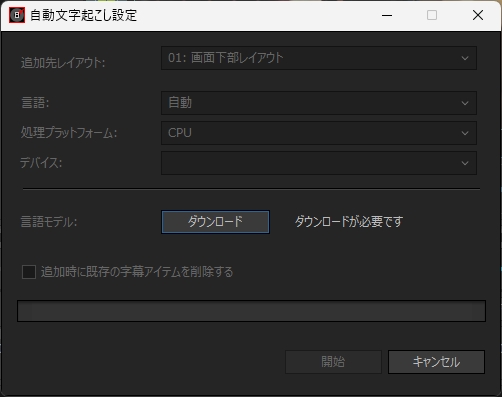The image size is (502, 397).
Task: Click the 自動文字起こし設定 window title
Action: [x=83, y=15]
